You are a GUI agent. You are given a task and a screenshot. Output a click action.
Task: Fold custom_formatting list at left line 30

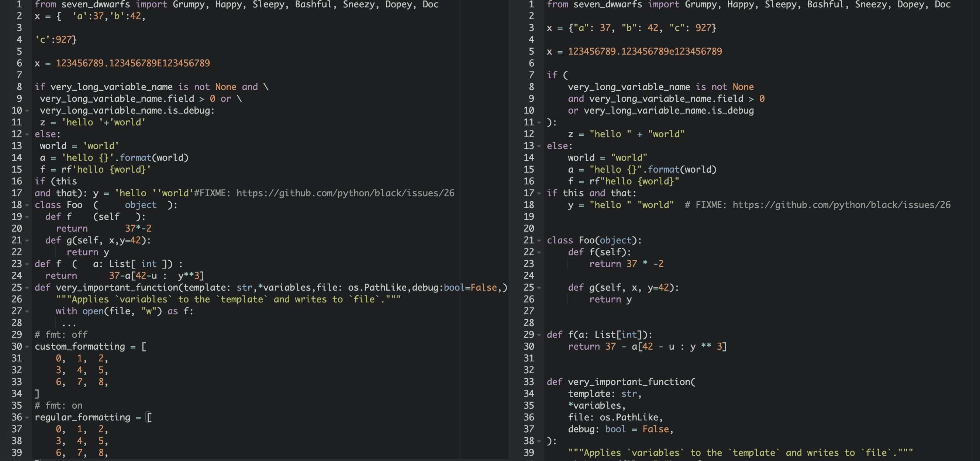tap(27, 347)
